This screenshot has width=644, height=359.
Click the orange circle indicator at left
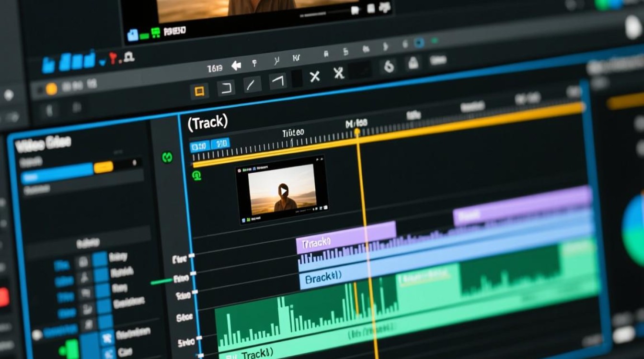click(x=51, y=88)
